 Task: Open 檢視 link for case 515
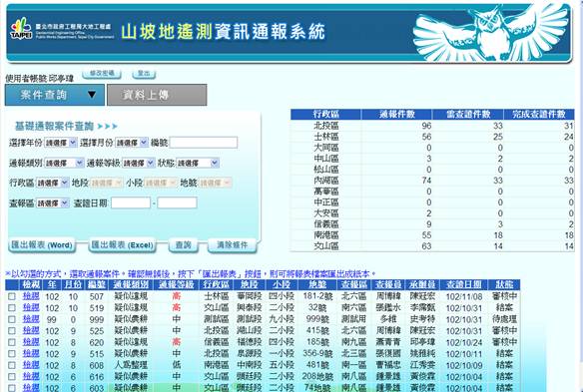(x=31, y=354)
